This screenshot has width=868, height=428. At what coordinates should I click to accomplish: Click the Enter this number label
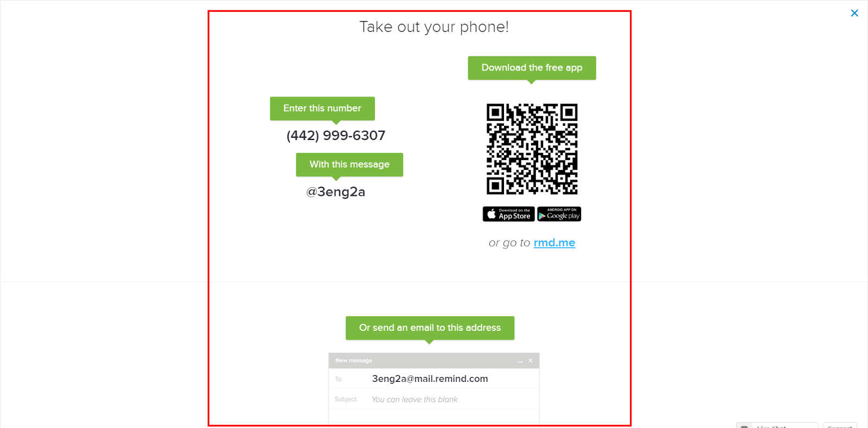point(322,108)
